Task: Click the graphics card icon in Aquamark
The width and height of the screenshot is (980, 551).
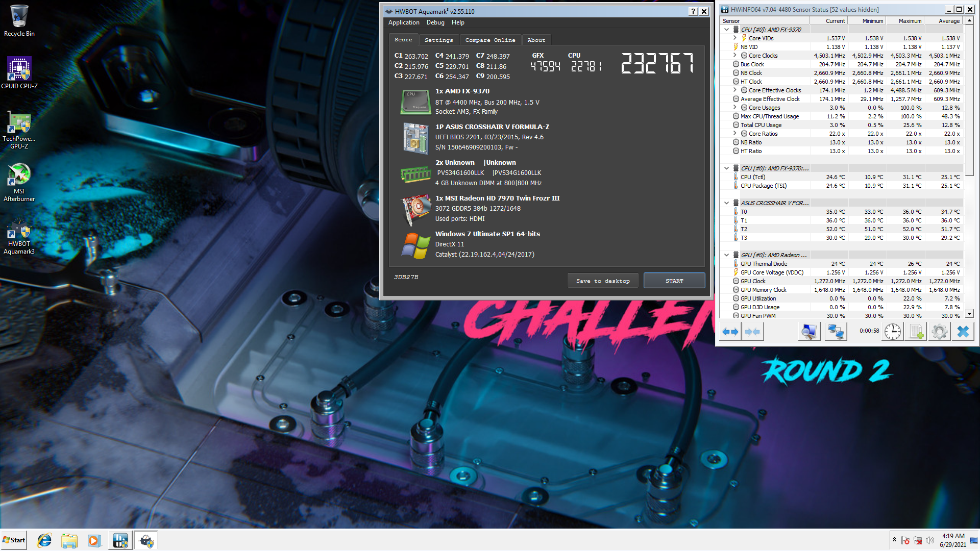Action: coord(416,209)
